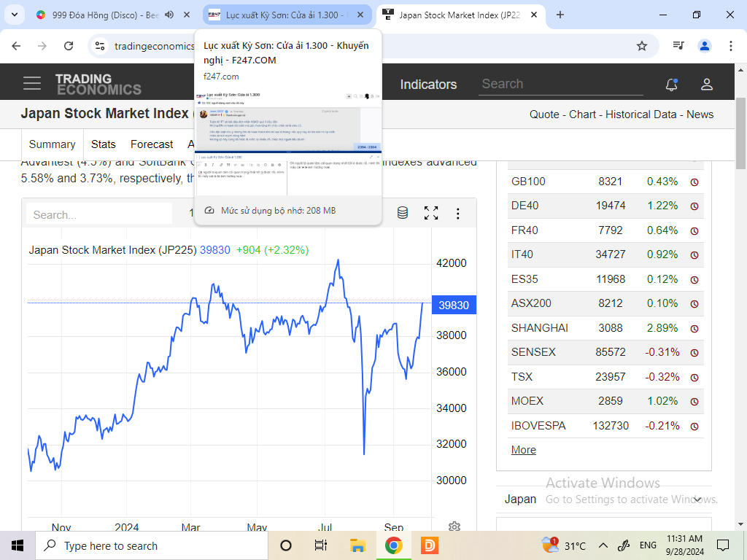The width and height of the screenshot is (747, 560).
Task: Bookmark this page with the star icon
Action: (x=642, y=46)
